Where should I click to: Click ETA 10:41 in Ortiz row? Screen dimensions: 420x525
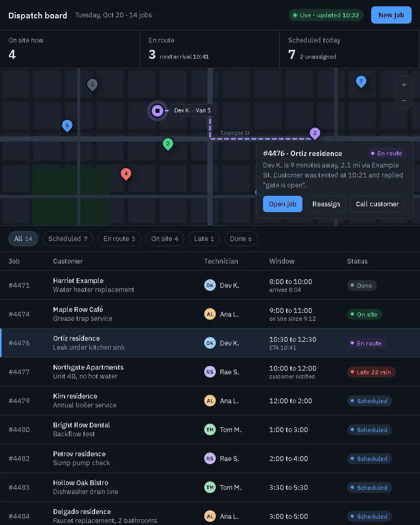pos(282,348)
